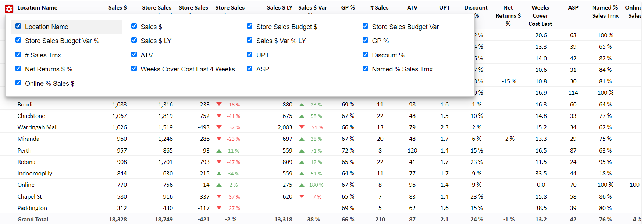
Task: Click the green up arrow beside Online 180 %
Action: pos(302,185)
